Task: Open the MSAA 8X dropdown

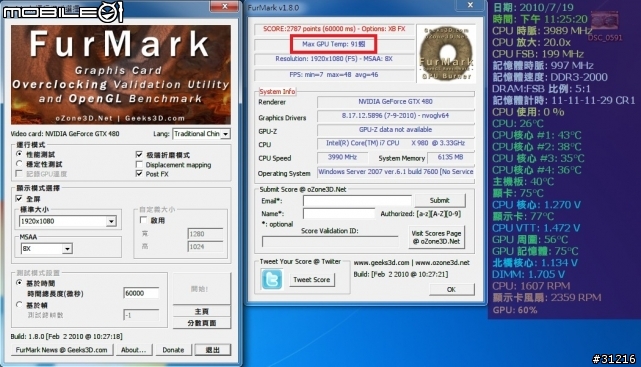Action: [x=47, y=248]
